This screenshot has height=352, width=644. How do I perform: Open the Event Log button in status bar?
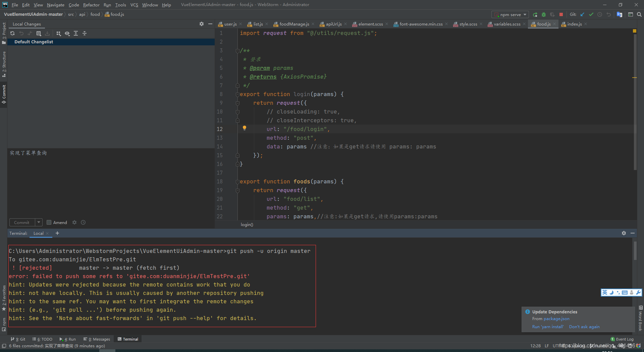pos(622,339)
